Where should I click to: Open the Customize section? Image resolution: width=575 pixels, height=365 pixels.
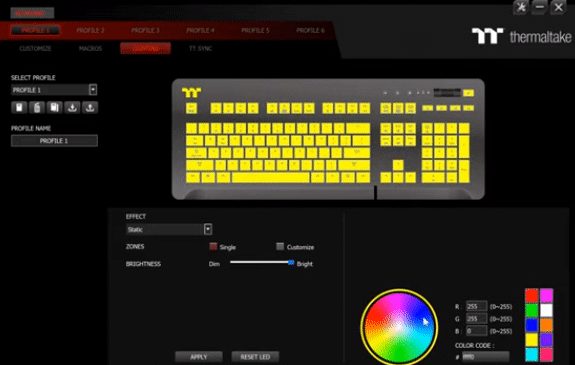[x=35, y=48]
